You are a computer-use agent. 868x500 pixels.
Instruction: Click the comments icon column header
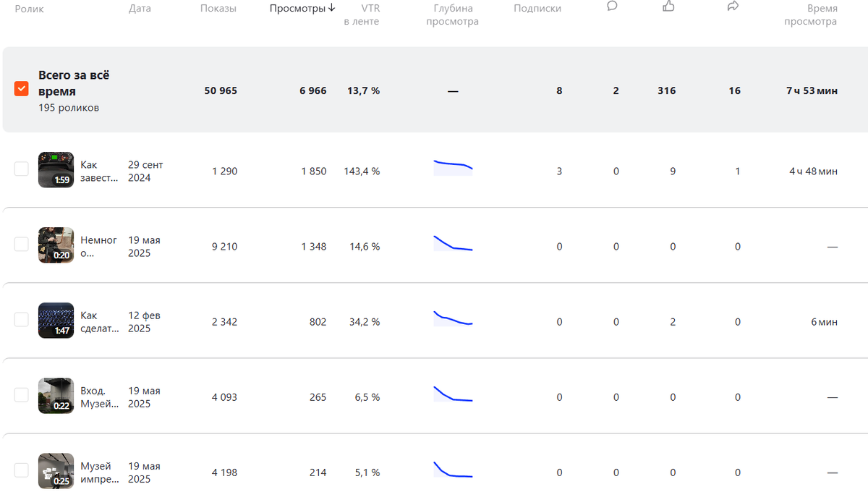[612, 7]
